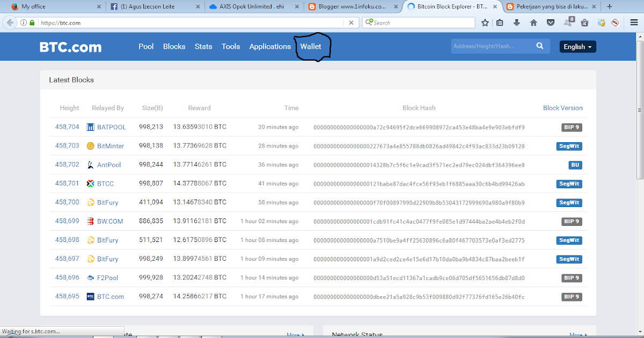The height and width of the screenshot is (338, 644).
Task: Click the BW.COM pool icon
Action: click(90, 221)
